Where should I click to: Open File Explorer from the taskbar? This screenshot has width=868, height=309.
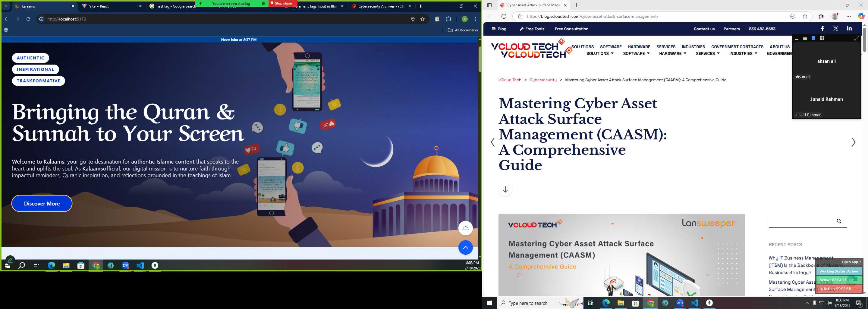coord(621,303)
